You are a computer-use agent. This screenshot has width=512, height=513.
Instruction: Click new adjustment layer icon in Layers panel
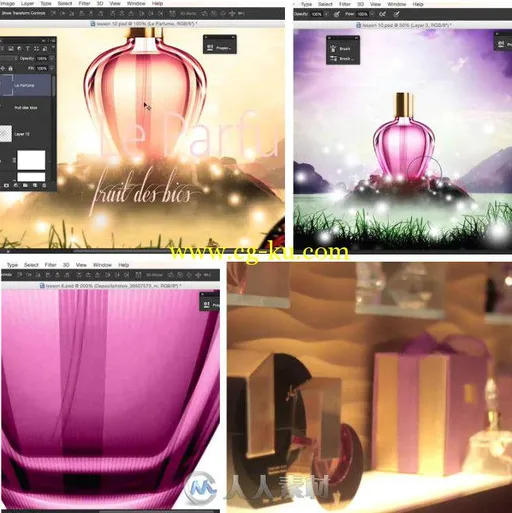(x=16, y=185)
